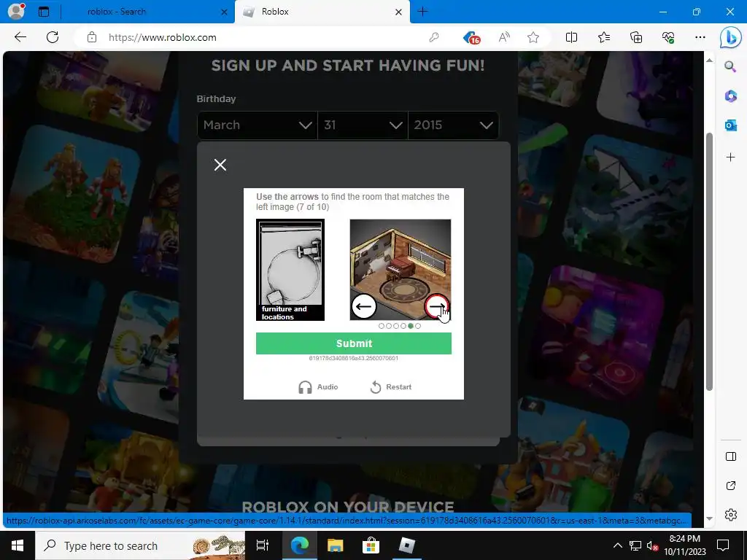Open the split screen icon
Screen dimensions: 747x560
(571, 37)
